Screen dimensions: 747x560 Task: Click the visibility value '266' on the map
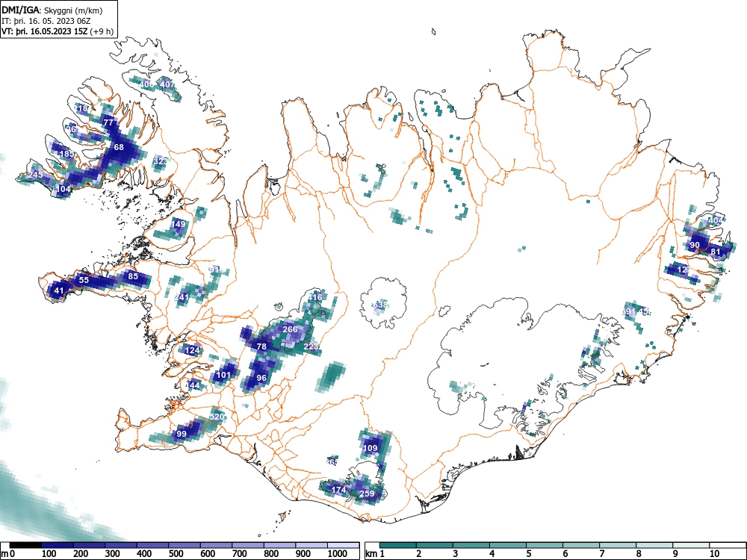[290, 329]
